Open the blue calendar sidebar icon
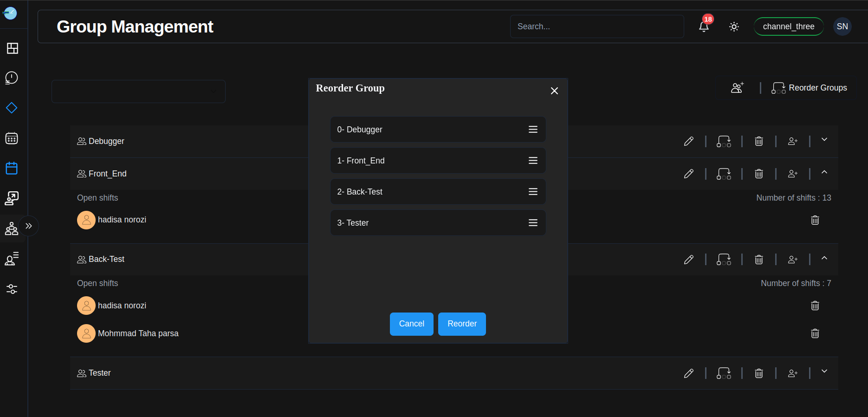Image resolution: width=868 pixels, height=417 pixels. coord(12,168)
